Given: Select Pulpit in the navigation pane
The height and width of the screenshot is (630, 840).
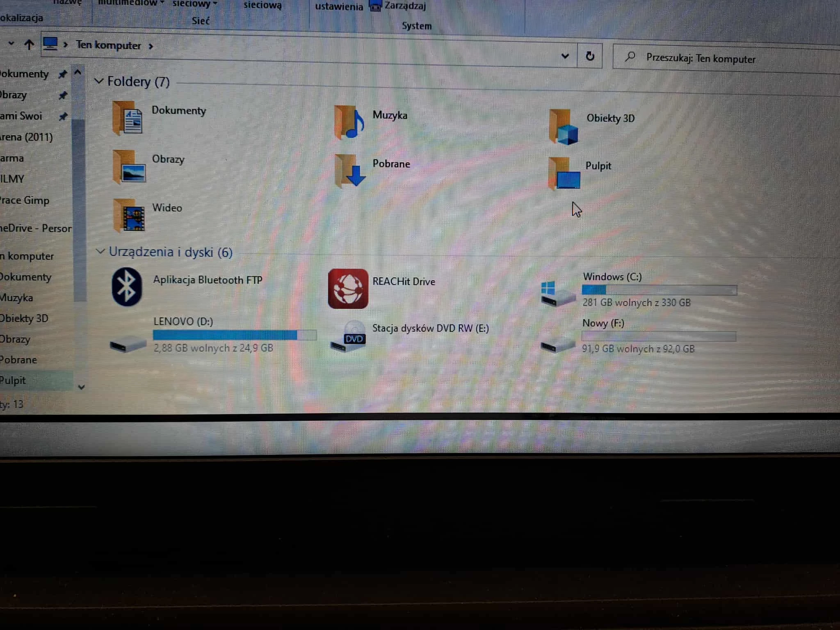Looking at the screenshot, I should (x=13, y=381).
